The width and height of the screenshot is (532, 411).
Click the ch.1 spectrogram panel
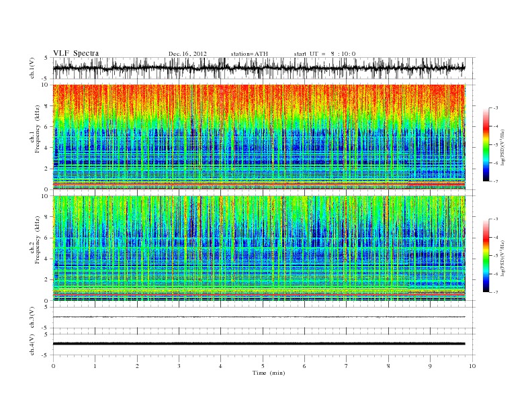point(259,137)
